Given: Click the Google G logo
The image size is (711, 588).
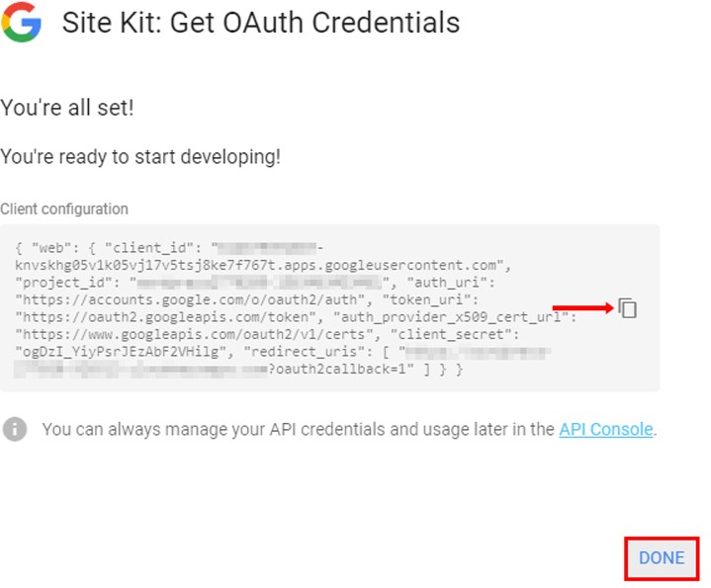Looking at the screenshot, I should pos(21,22).
